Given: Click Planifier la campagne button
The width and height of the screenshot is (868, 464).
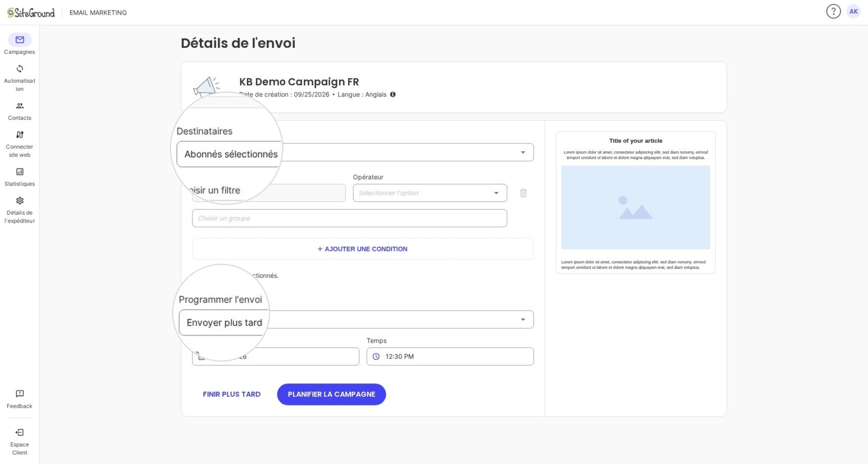Looking at the screenshot, I should tap(332, 394).
